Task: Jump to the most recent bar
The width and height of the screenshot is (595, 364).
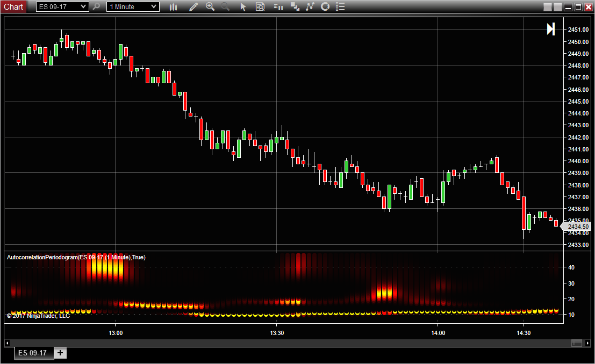Action: (x=551, y=29)
